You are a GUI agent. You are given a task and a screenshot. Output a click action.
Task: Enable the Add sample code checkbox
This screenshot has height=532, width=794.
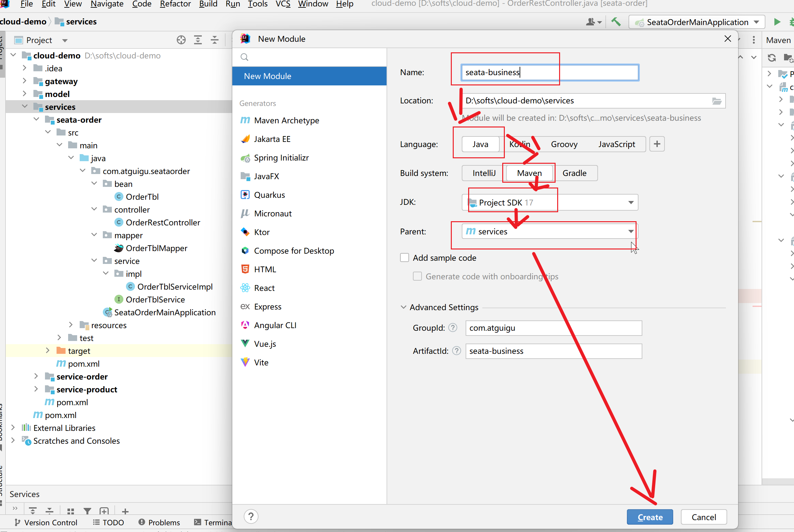pos(404,258)
